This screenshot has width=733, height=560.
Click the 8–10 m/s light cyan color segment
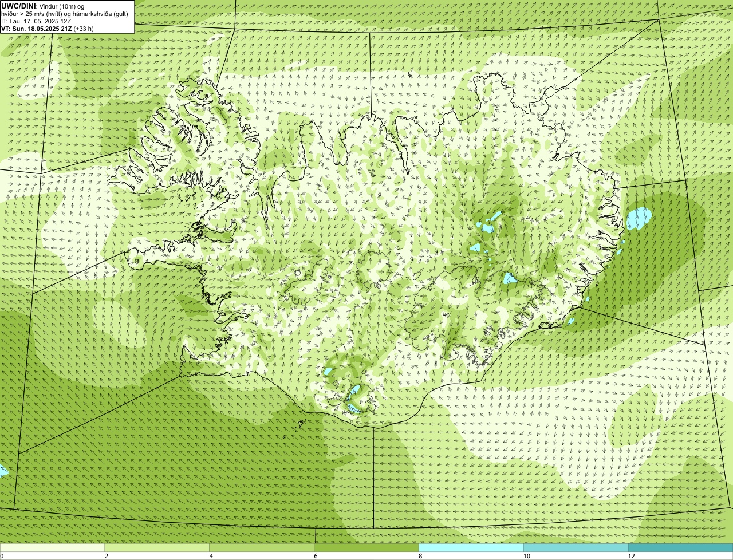(x=471, y=548)
